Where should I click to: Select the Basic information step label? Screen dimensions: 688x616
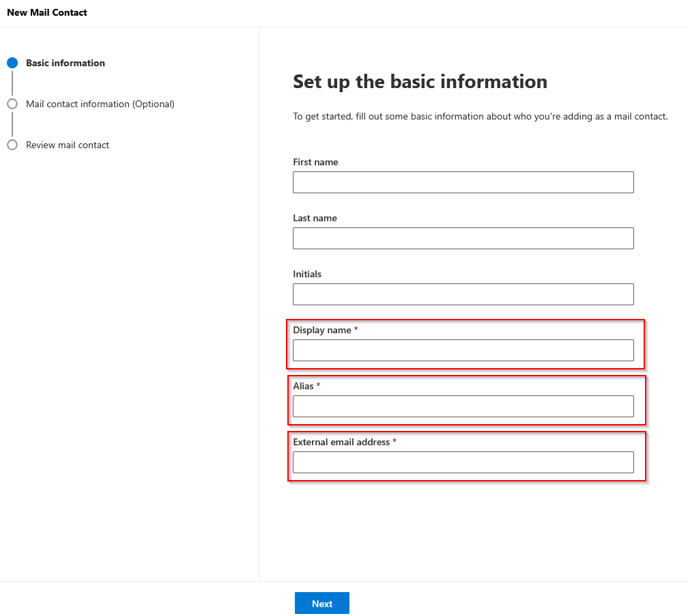[x=66, y=63]
